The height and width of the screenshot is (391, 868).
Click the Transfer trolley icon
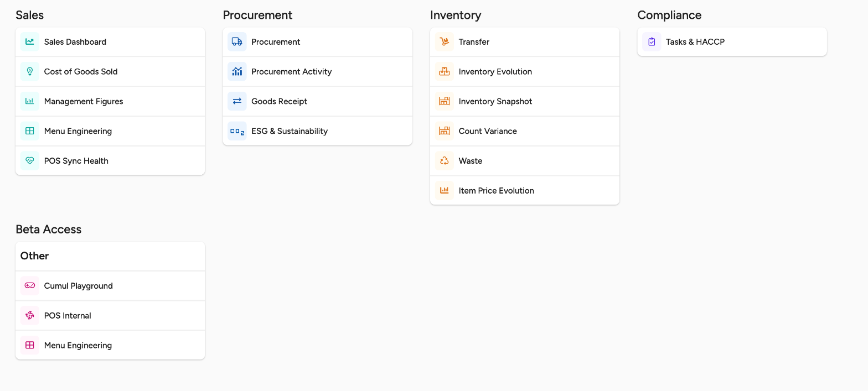(x=444, y=41)
